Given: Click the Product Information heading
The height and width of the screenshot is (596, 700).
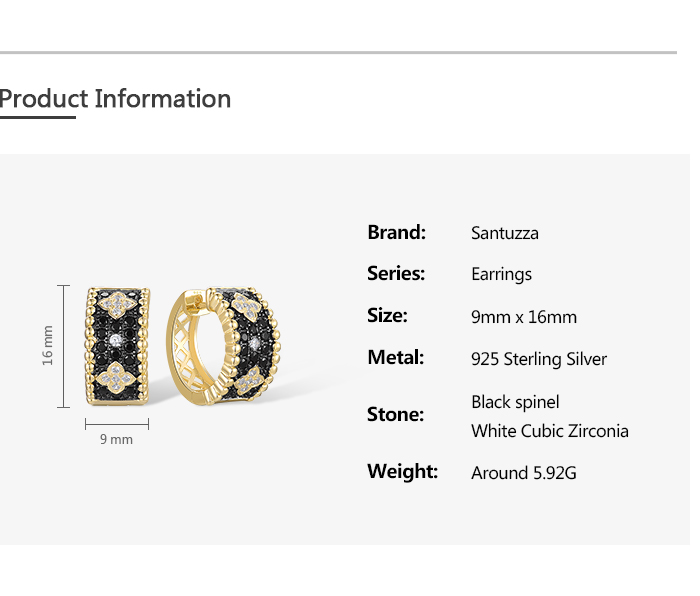Looking at the screenshot, I should click(115, 99).
